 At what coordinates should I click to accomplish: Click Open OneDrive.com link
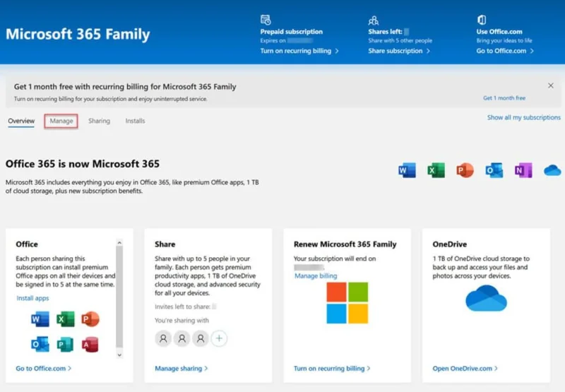coord(465,368)
